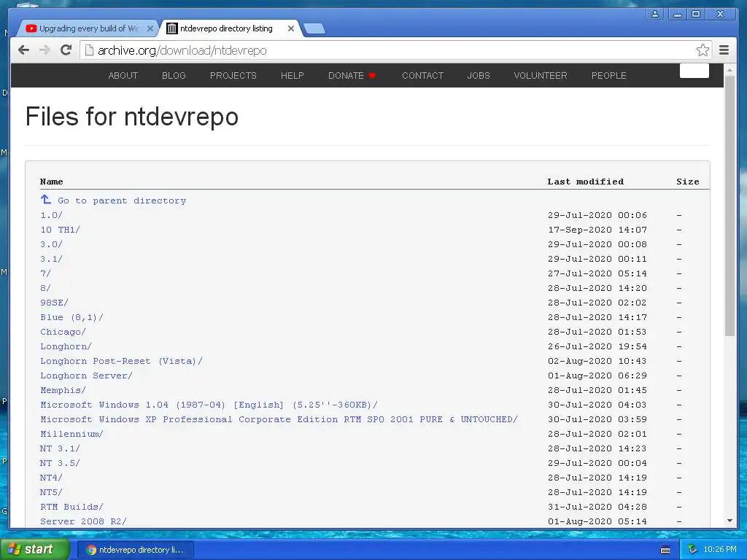Switch to the Upgrading every build tab
The image size is (747, 560).
point(88,28)
